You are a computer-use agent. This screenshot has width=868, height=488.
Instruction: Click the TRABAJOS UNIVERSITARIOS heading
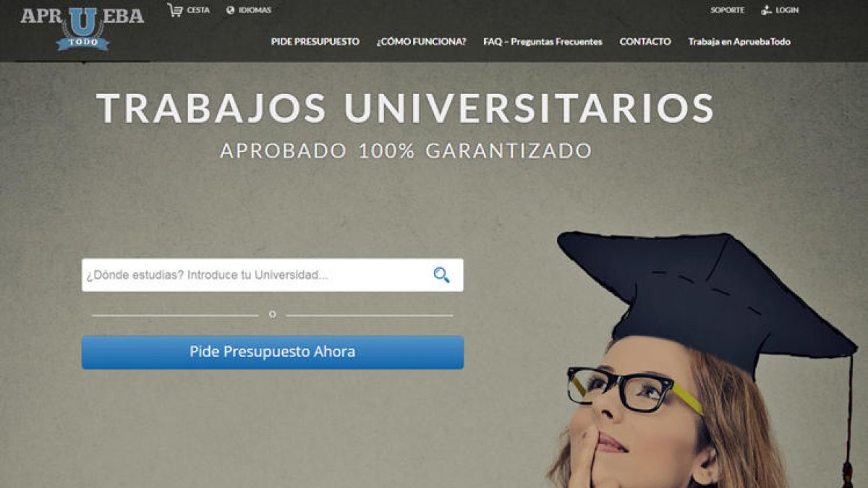point(405,108)
